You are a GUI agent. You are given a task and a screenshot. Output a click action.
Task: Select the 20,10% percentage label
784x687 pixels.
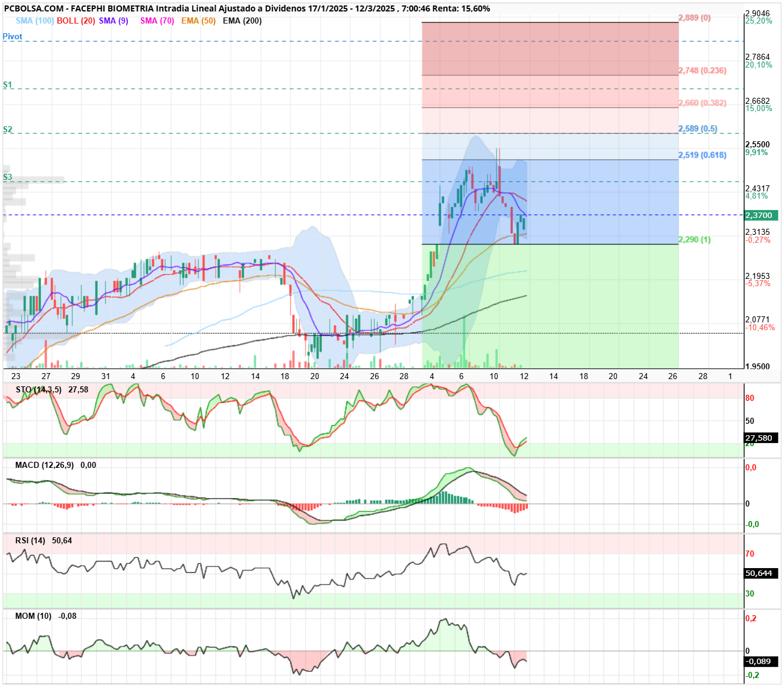coord(759,65)
